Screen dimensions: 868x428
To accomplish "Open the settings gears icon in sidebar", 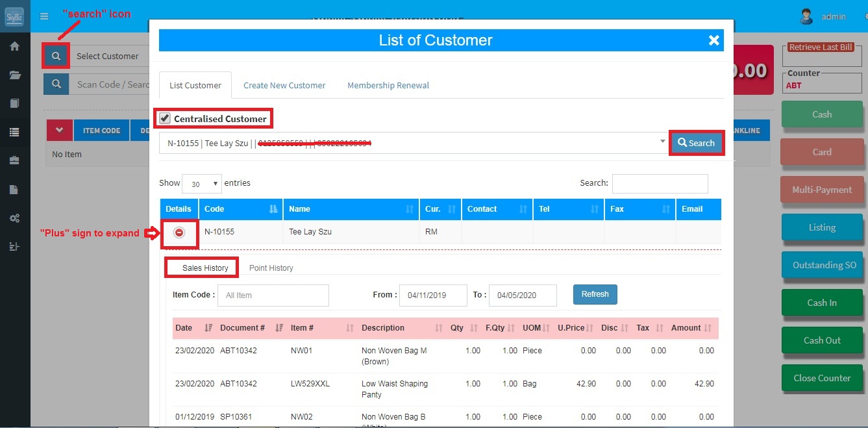I will tap(14, 218).
